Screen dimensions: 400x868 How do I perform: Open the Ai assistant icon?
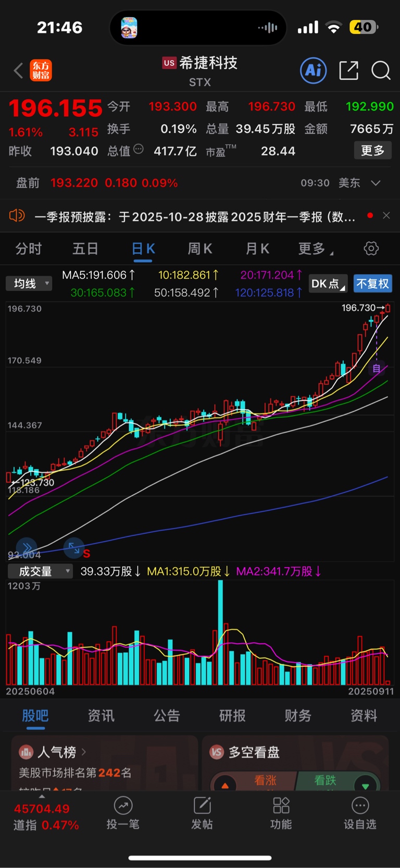[314, 70]
